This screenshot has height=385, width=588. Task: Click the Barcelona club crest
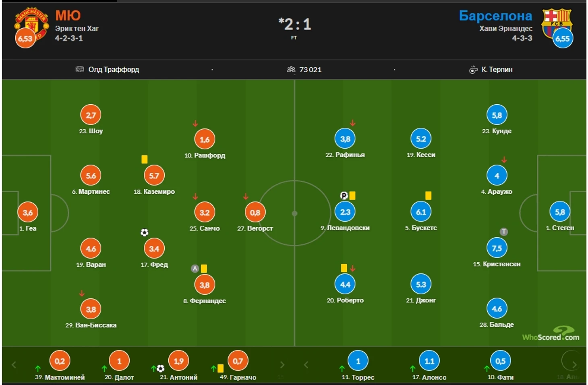tap(557, 23)
